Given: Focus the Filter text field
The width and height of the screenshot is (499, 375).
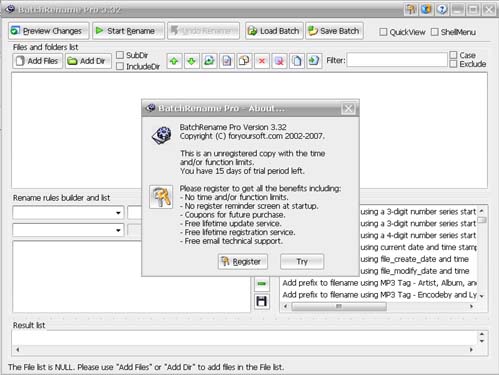Looking at the screenshot, I should tap(397, 60).
